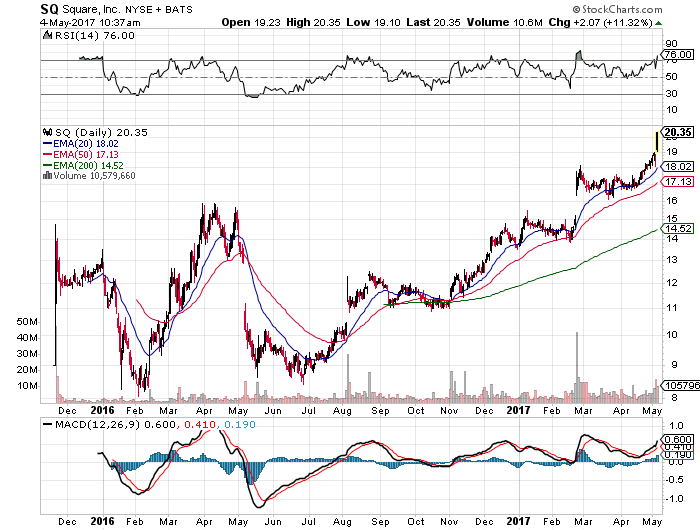Click the yellow latest candlestick bar
Image resolution: width=700 pixels, height=530 pixels.
(x=657, y=142)
